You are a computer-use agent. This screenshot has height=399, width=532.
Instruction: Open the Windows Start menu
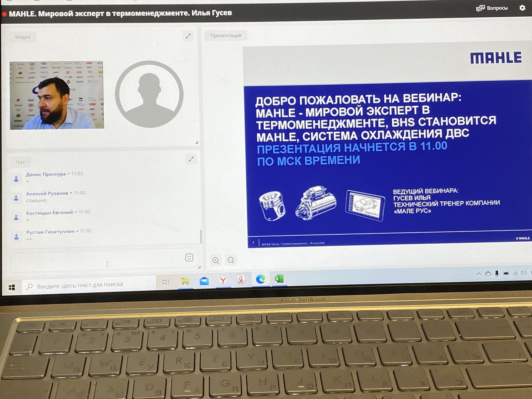point(11,287)
